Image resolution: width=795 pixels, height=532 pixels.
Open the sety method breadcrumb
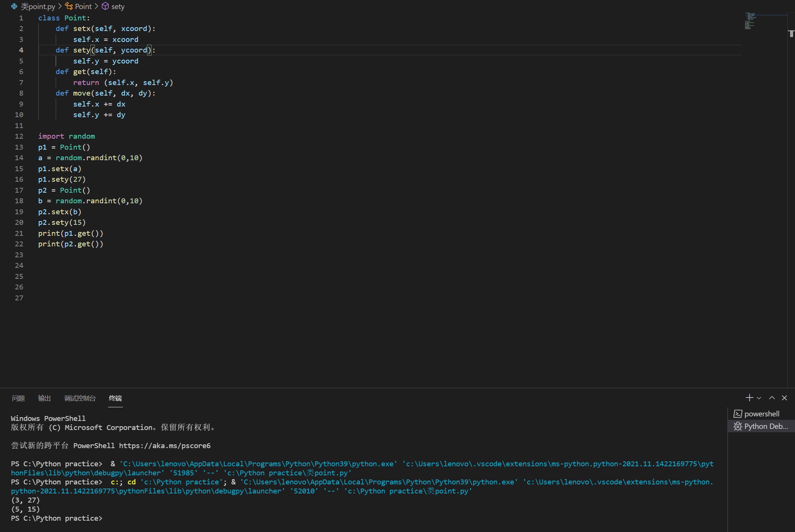[118, 6]
